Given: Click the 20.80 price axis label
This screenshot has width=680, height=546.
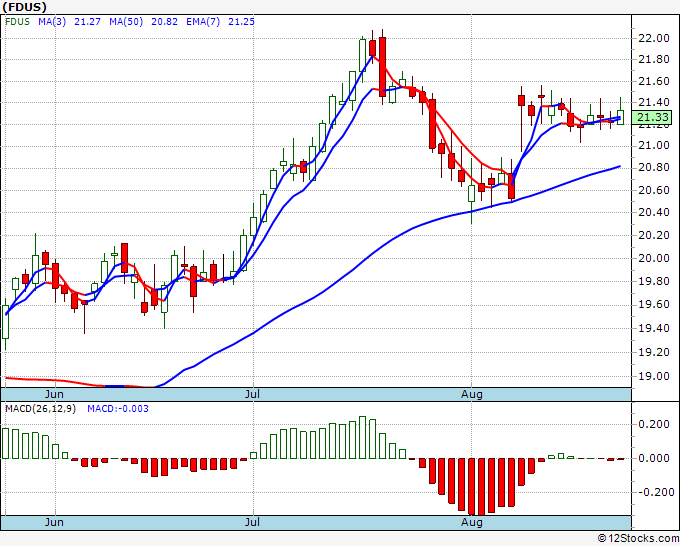Looking at the screenshot, I should pos(654,167).
